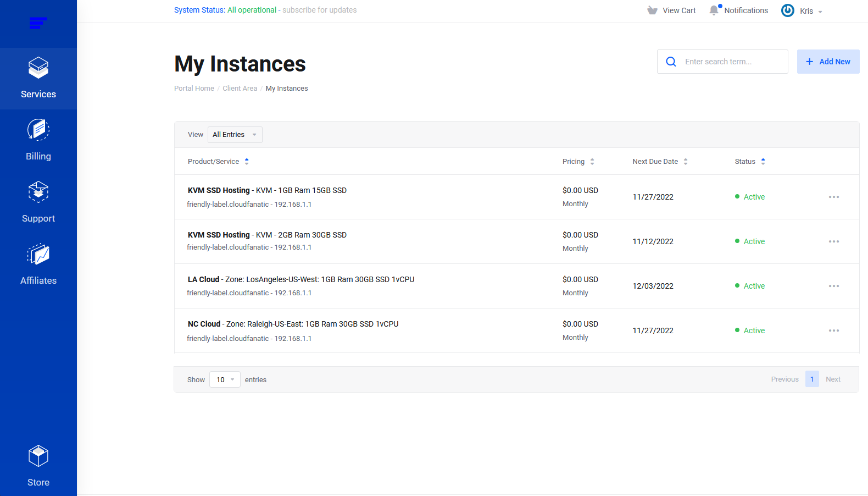Open actions menu for KVM 1GB Ram row
This screenshot has width=868, height=496.
pos(833,197)
